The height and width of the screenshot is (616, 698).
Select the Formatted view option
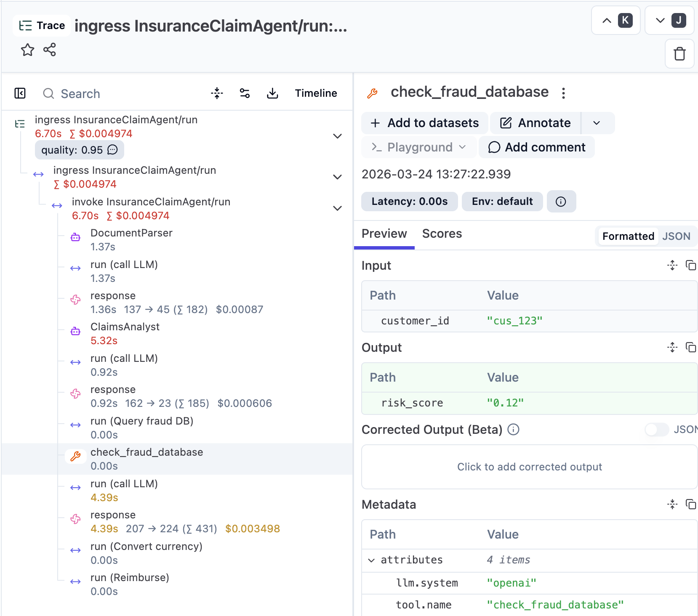coord(628,236)
